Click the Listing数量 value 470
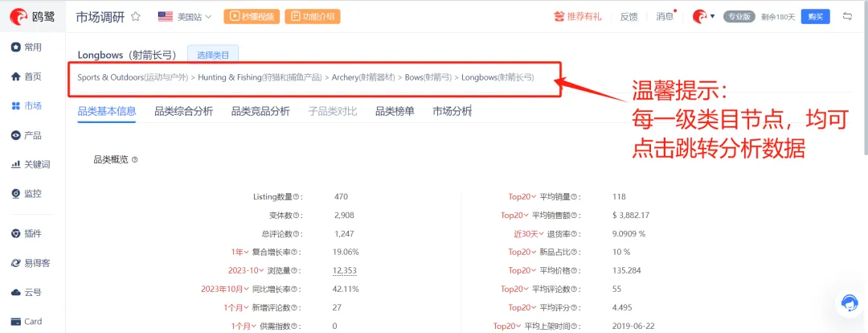The image size is (868, 333). tap(341, 197)
